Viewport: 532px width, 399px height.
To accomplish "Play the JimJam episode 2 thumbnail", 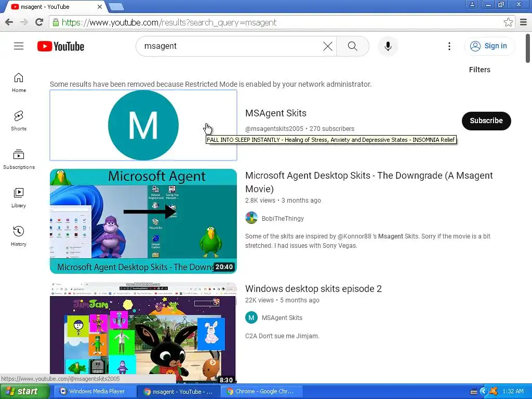I will tap(143, 332).
